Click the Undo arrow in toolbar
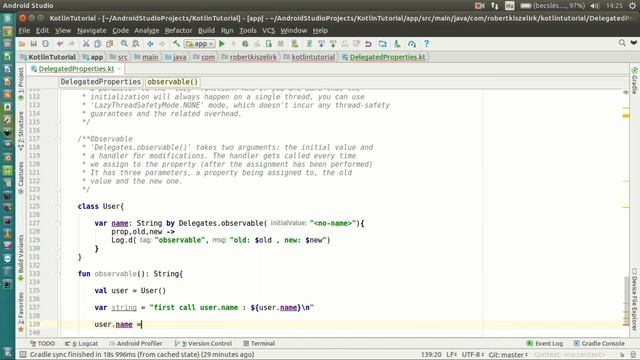 click(60, 44)
